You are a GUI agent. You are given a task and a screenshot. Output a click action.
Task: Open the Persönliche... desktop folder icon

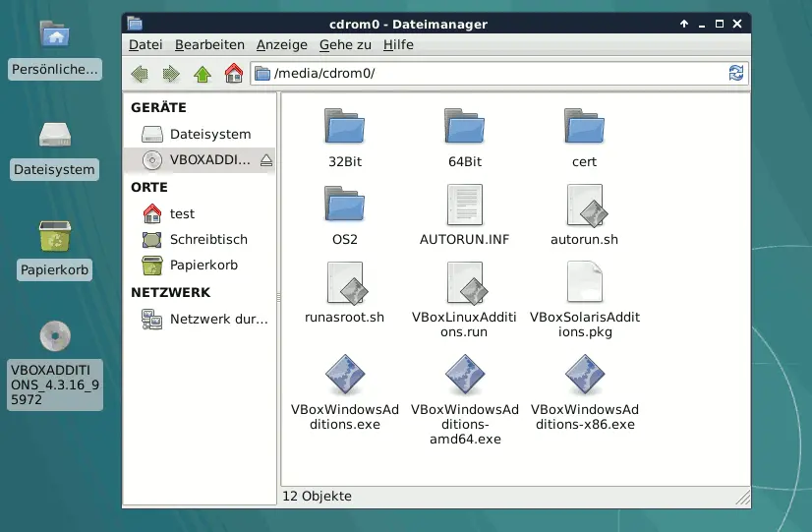[x=54, y=34]
